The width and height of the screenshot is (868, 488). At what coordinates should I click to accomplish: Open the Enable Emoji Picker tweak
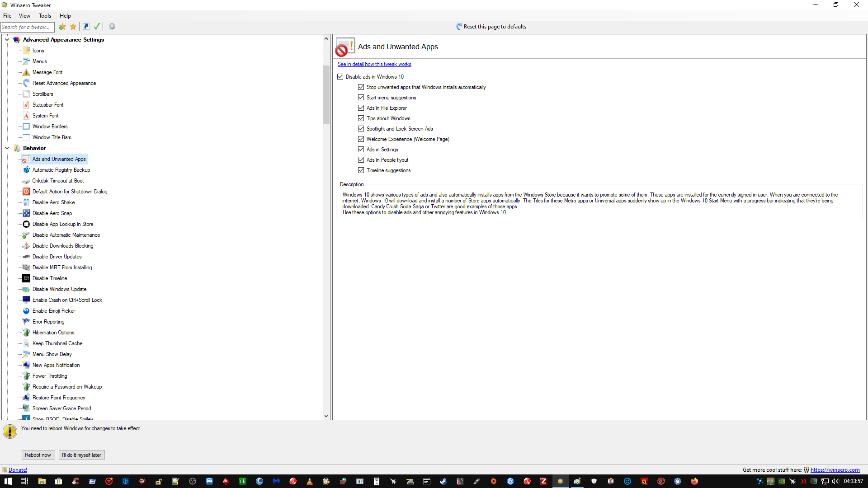click(53, 311)
